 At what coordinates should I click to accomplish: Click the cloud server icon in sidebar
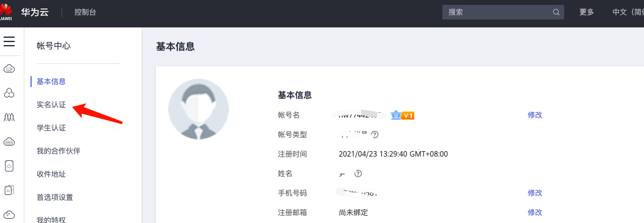9,69
